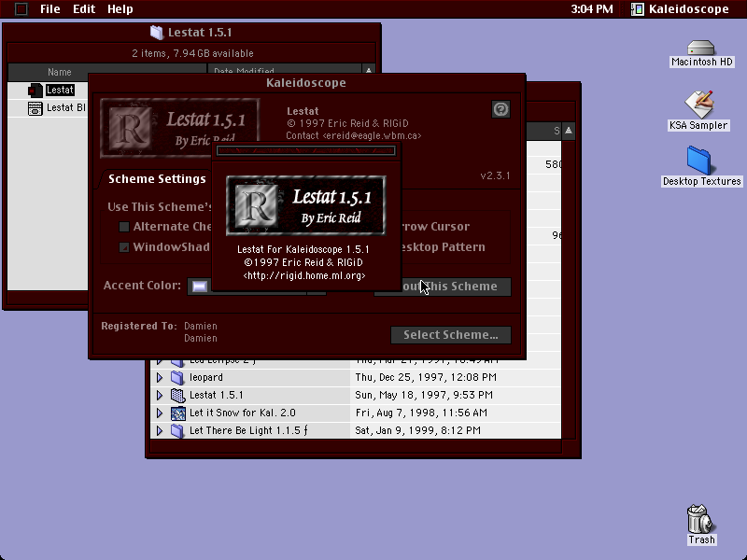The height and width of the screenshot is (560, 747).
Task: Click the 3:04 PM menu bar clock
Action: (592, 9)
